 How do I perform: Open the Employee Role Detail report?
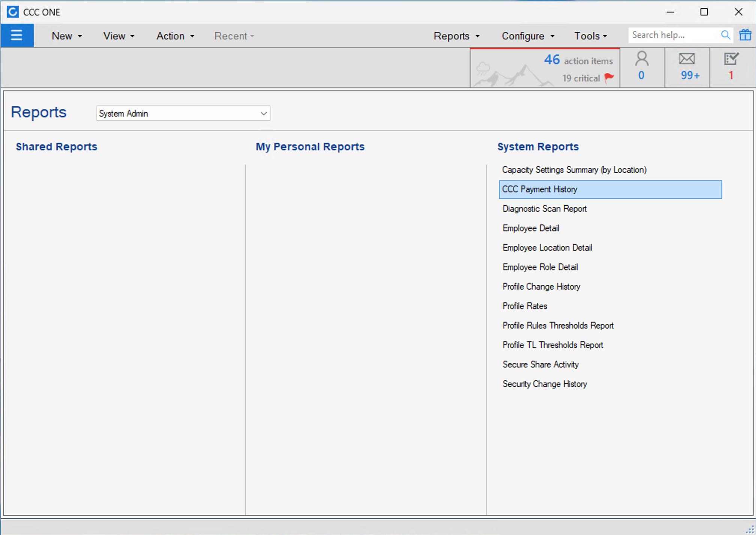pos(540,267)
